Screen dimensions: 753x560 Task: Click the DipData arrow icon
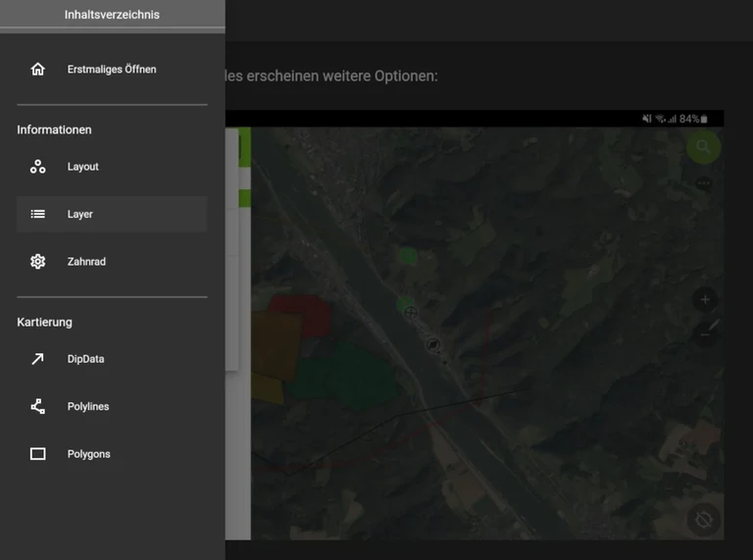pyautogui.click(x=38, y=359)
